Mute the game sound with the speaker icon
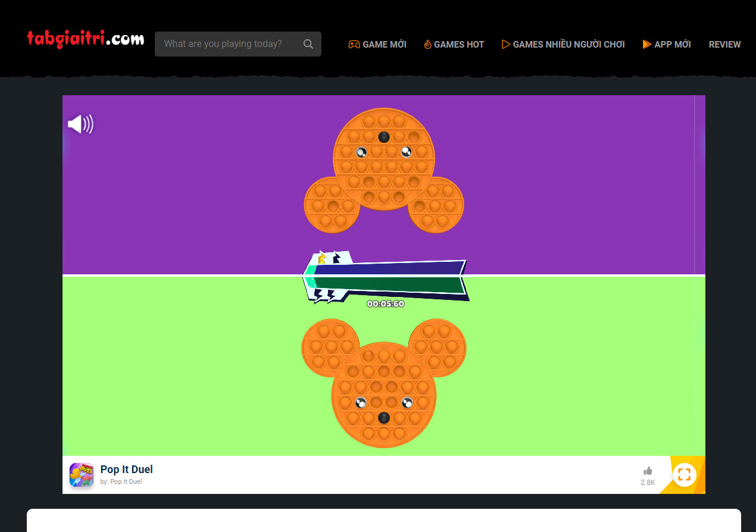 click(80, 124)
